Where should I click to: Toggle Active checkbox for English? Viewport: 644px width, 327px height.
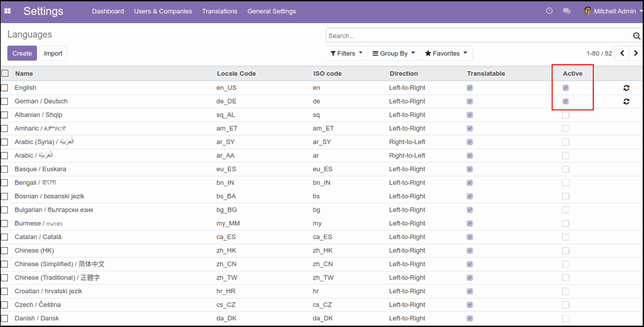(x=565, y=88)
